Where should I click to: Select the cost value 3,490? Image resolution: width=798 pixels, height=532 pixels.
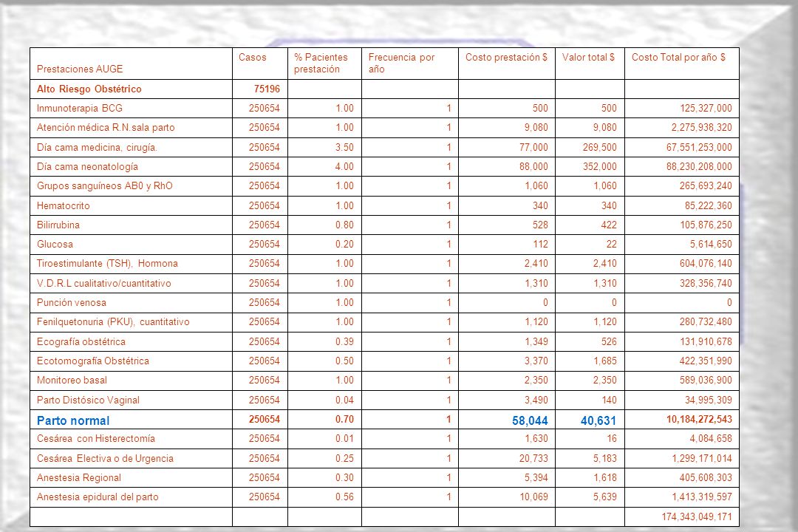click(536, 400)
